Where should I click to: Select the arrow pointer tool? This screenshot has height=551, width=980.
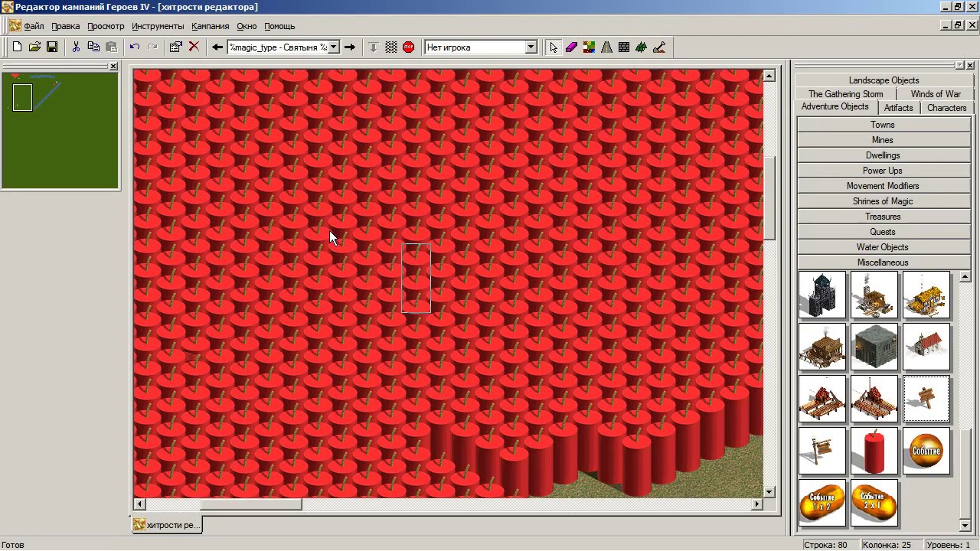click(x=554, y=47)
